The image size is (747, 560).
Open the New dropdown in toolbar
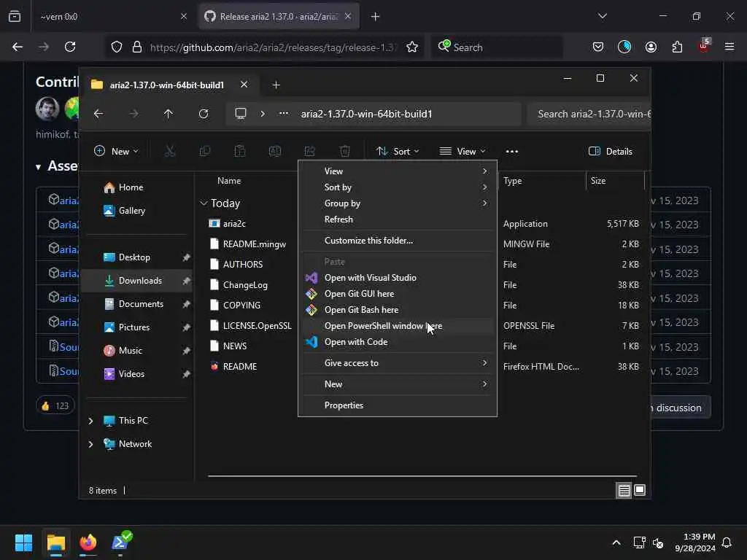[116, 152]
